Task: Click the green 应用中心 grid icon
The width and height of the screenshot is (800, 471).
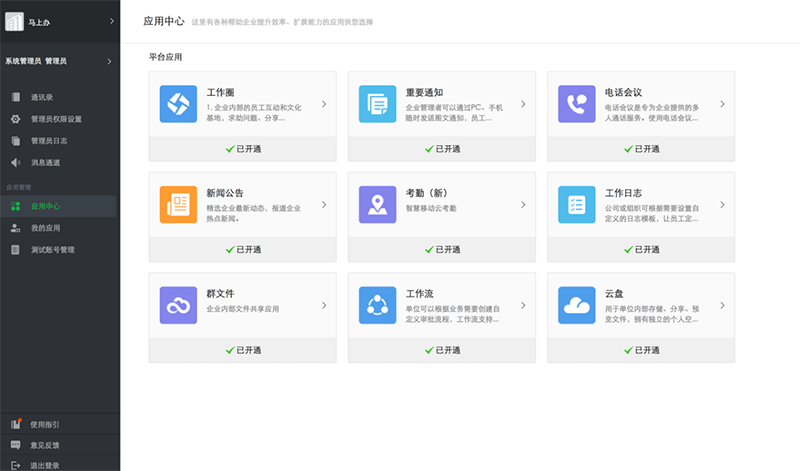Action: point(16,206)
